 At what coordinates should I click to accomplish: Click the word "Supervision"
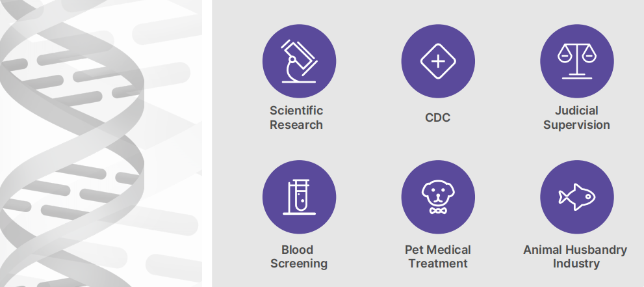[x=577, y=125]
